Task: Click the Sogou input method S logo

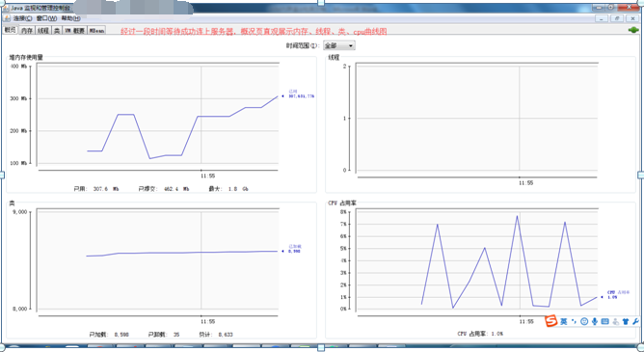Action: [x=551, y=321]
